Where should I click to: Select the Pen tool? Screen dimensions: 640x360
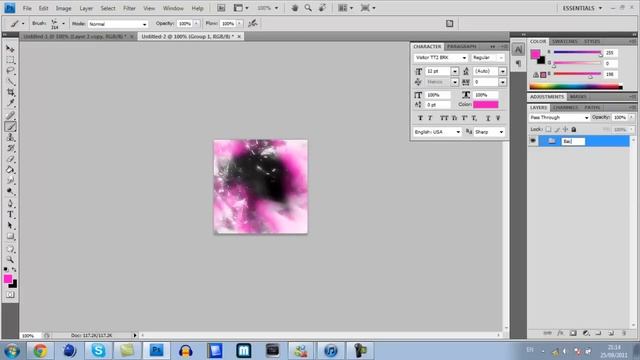click(10, 203)
